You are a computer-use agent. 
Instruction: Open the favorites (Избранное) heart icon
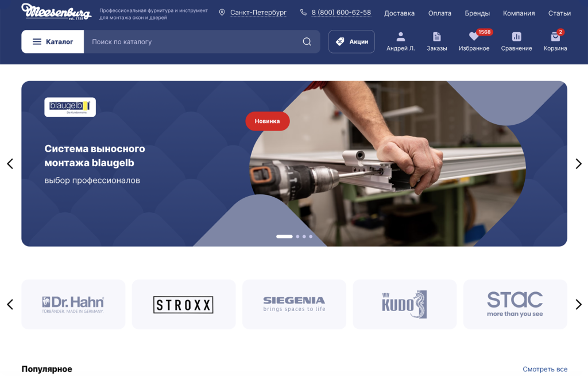pos(474,37)
